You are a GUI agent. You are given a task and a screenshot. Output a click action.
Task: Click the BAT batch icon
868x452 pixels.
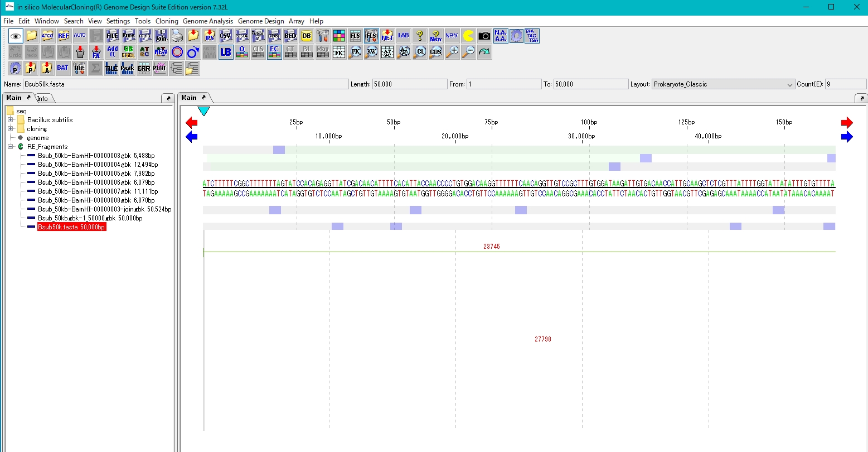coord(63,69)
